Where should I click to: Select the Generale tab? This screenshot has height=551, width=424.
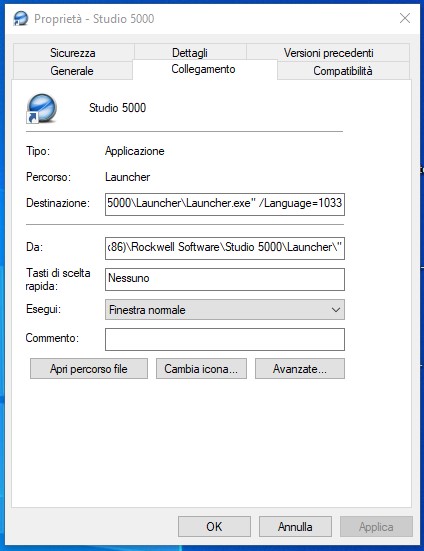[x=72, y=71]
